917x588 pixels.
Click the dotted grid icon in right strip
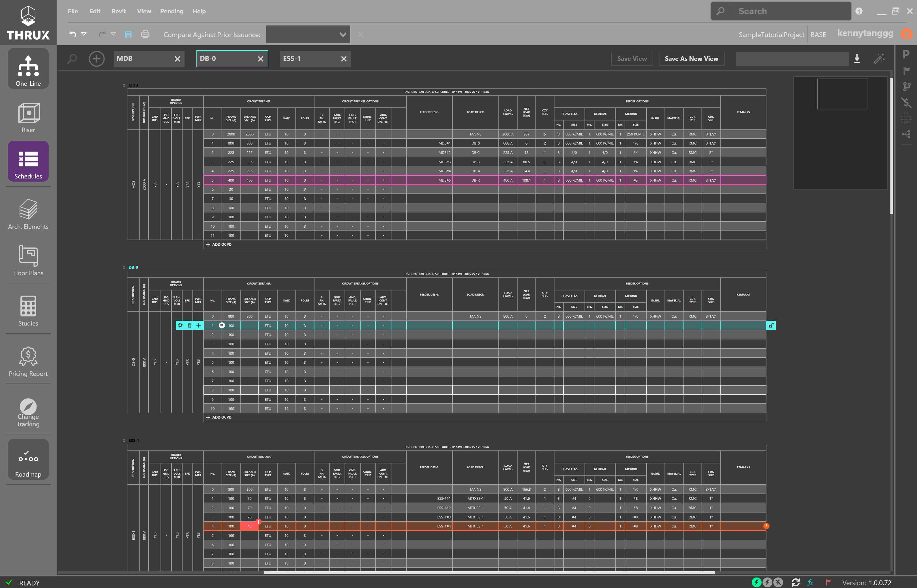click(x=906, y=118)
